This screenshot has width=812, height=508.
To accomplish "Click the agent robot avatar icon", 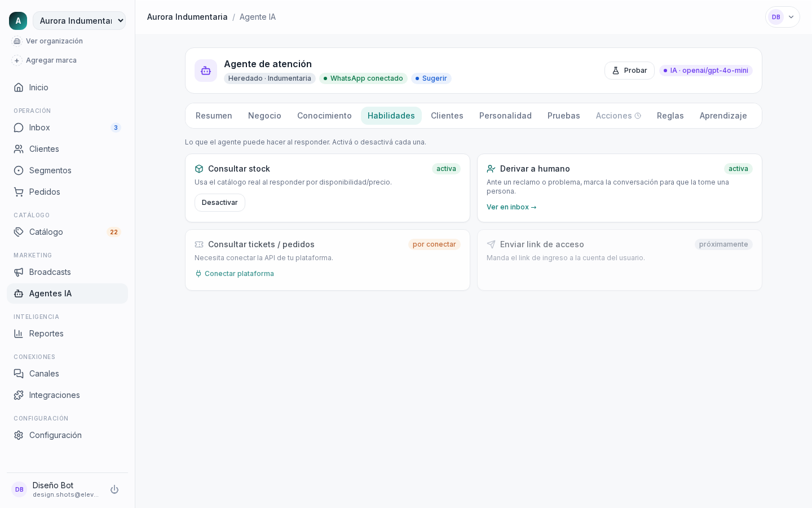I will coord(206,71).
